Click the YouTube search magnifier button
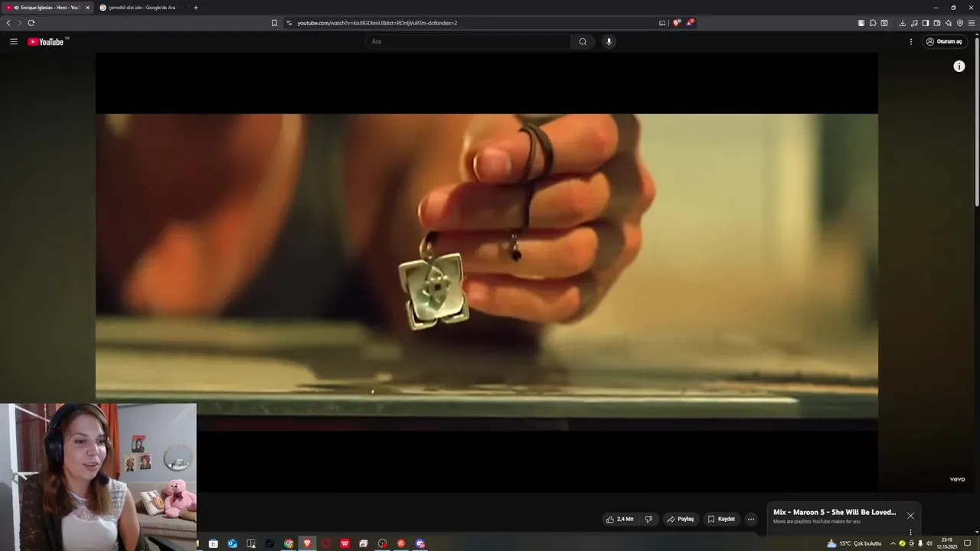 (x=583, y=41)
